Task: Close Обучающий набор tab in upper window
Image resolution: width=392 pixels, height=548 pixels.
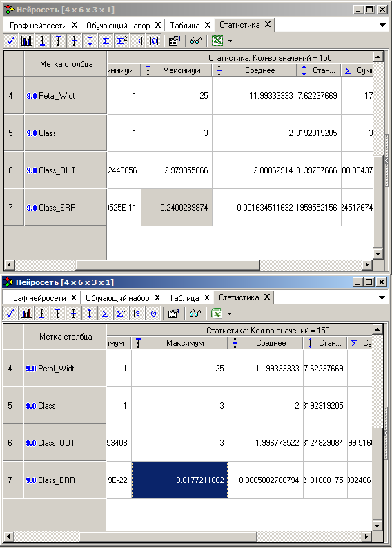Action: [158, 25]
